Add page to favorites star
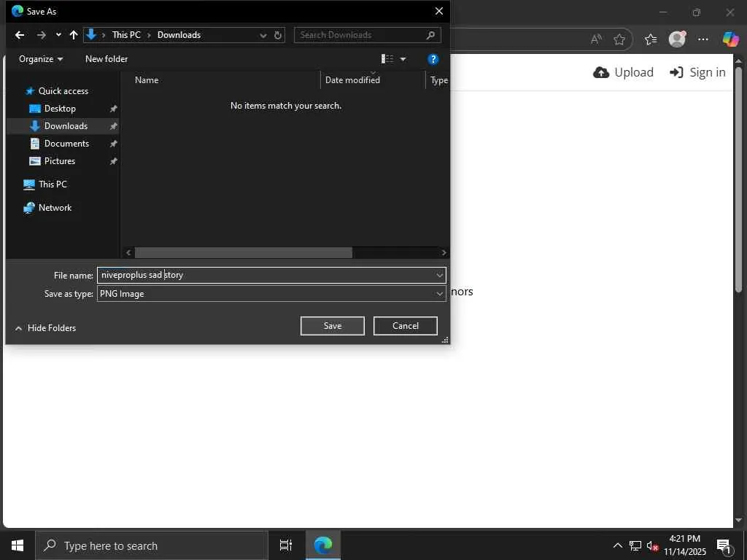747x560 pixels. (619, 39)
